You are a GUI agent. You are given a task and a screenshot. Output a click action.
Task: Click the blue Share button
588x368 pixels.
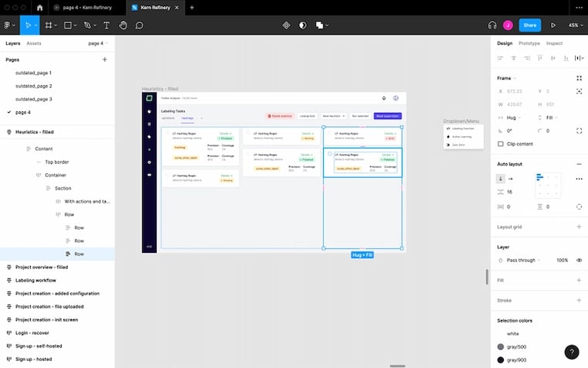[x=529, y=25]
